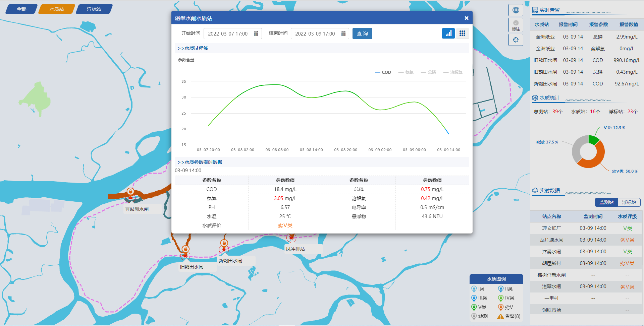Screen dimensions: 644x326
Task: Click the start time input field
Action: 228,34
